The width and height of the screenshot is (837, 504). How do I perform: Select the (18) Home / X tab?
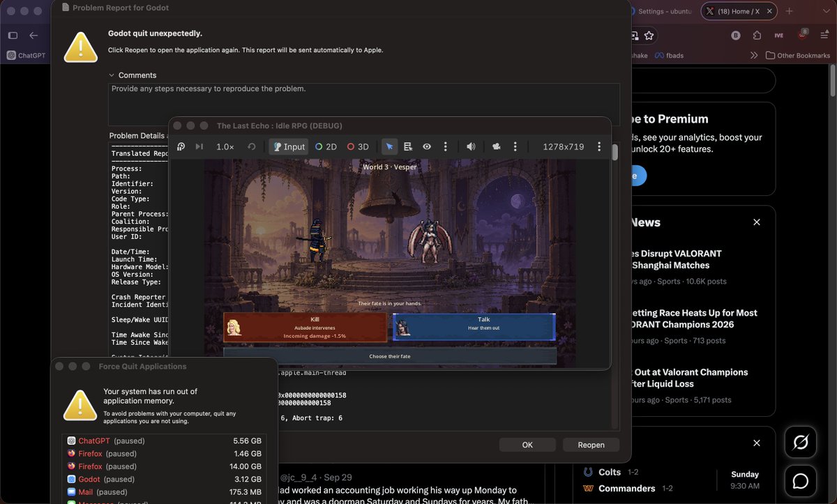(738, 11)
